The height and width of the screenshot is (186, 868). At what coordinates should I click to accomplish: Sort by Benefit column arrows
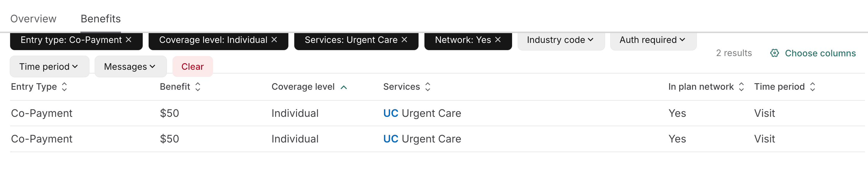point(198,87)
